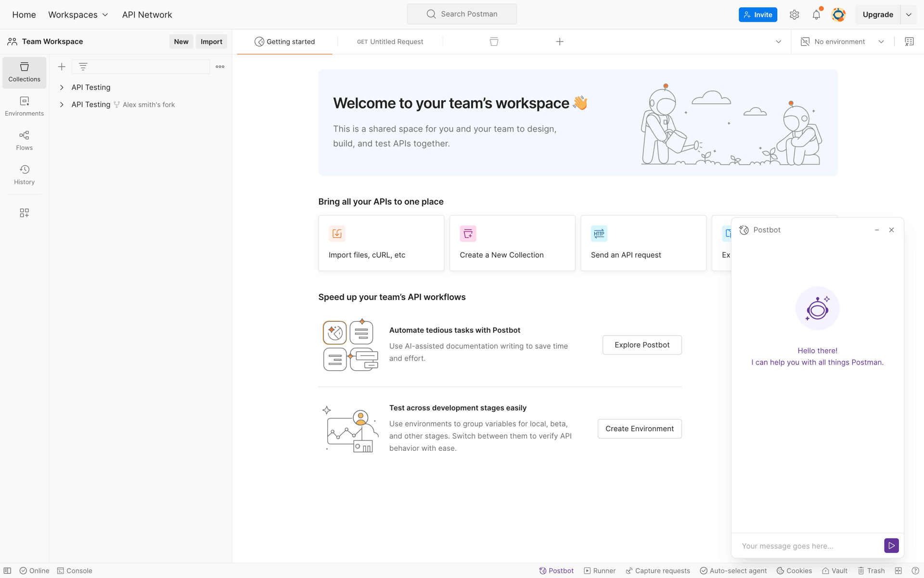The width and height of the screenshot is (924, 578).
Task: Open the notifications bell
Action: pyautogui.click(x=816, y=14)
